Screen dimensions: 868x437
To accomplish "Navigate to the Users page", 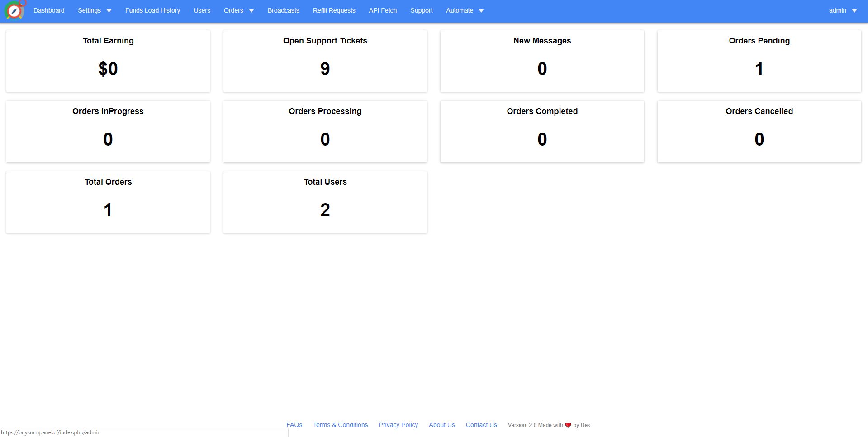I will 202,10.
